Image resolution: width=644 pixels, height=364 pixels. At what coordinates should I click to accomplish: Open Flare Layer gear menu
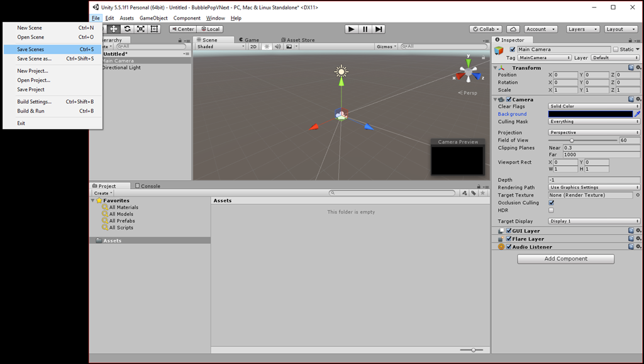(x=638, y=239)
